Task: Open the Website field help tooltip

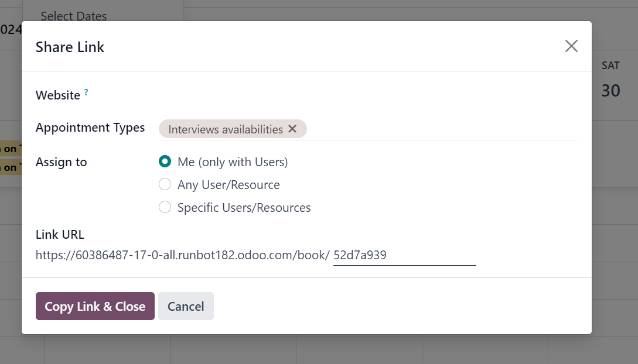Action: pos(86,92)
